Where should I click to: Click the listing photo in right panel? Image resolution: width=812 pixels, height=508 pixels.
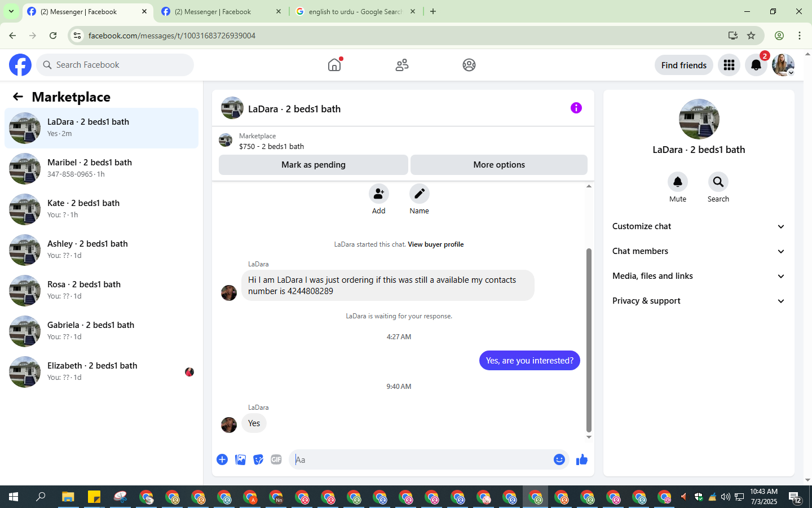tap(699, 119)
